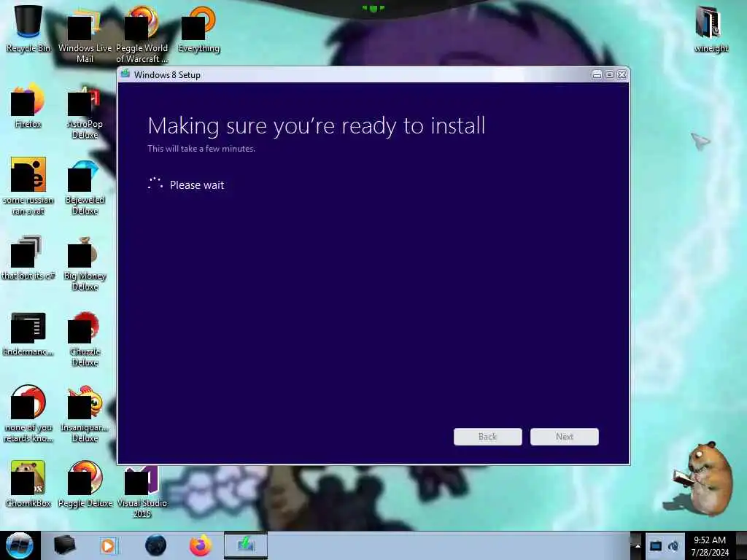Image resolution: width=747 pixels, height=560 pixels.
Task: Click 'This will take a few minutes.' text
Action: pyautogui.click(x=201, y=149)
